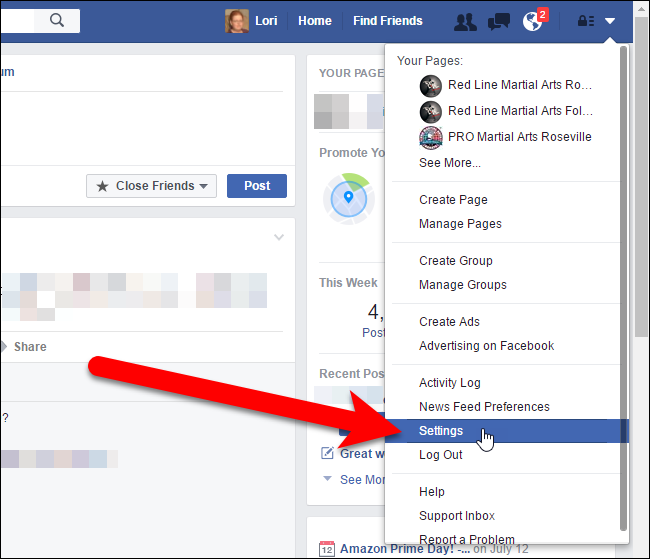Go to Lori's profile name link
The image size is (650, 559).
(x=266, y=21)
